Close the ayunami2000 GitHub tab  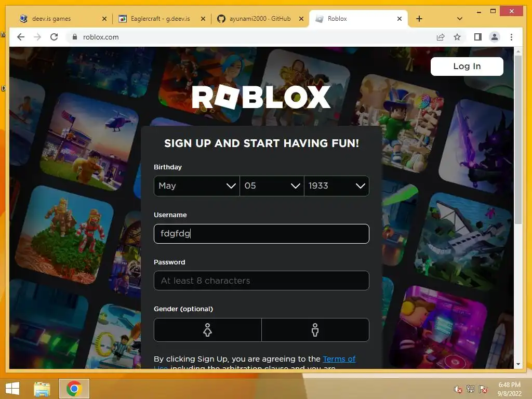coord(301,19)
